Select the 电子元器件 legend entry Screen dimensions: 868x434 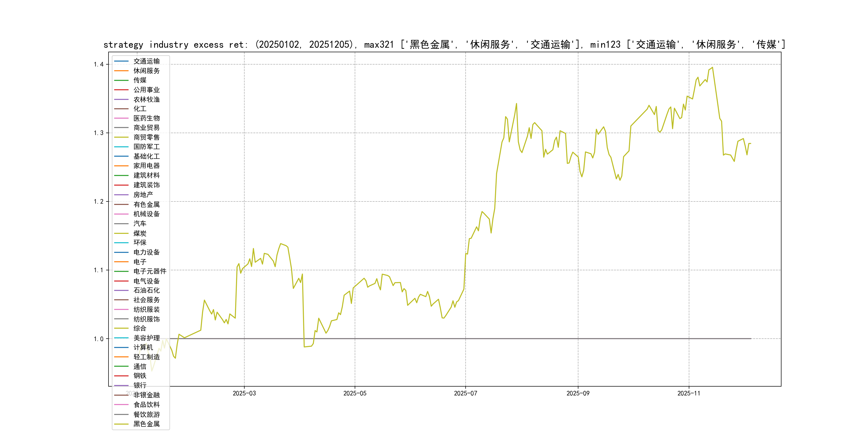click(x=149, y=271)
